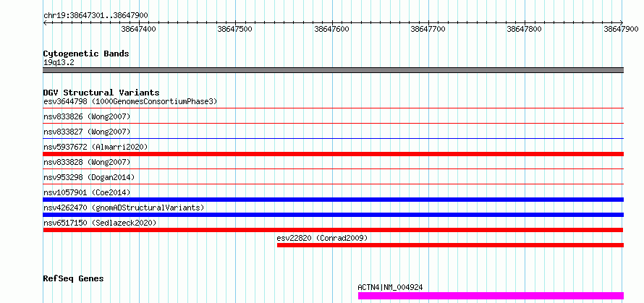Open variant nsv833827 (Wong2007) label
The width and height of the screenshot is (644, 303).
point(87,132)
